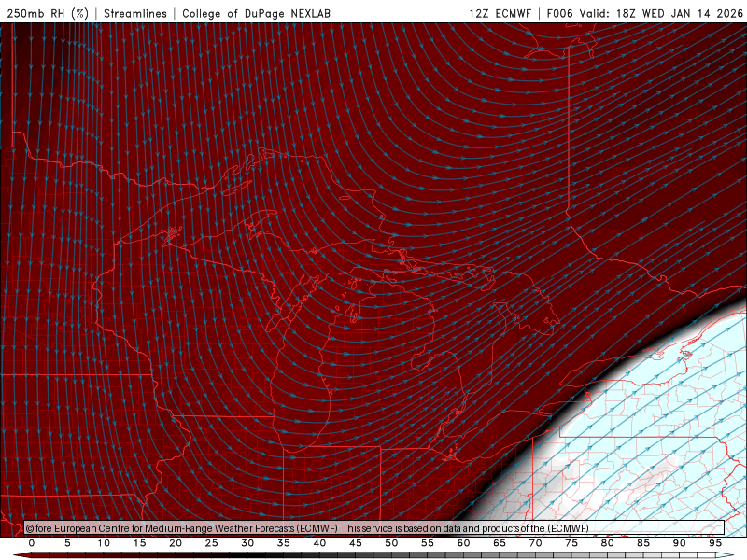The image size is (747, 560).
Task: Click the '60' label on the colorbar
Action: pos(463,543)
